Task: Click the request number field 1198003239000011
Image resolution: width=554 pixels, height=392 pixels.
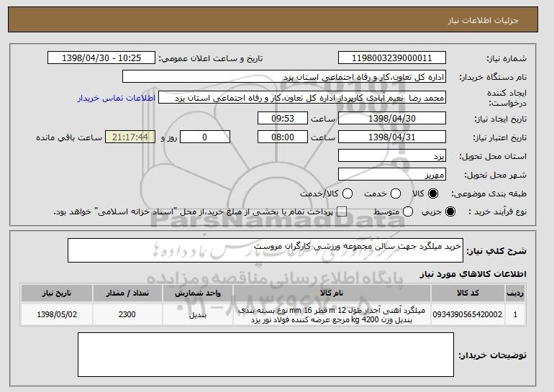Action: [x=392, y=58]
